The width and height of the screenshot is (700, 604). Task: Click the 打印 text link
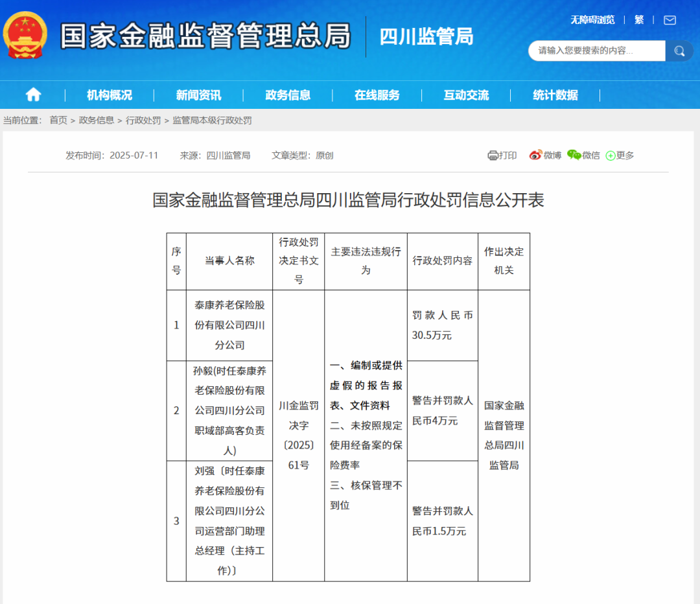(507, 156)
